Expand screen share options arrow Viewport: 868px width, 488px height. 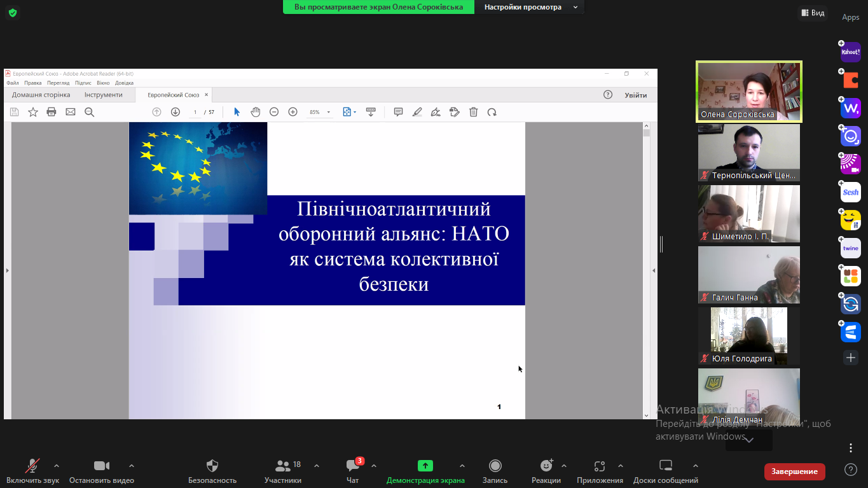point(462,465)
